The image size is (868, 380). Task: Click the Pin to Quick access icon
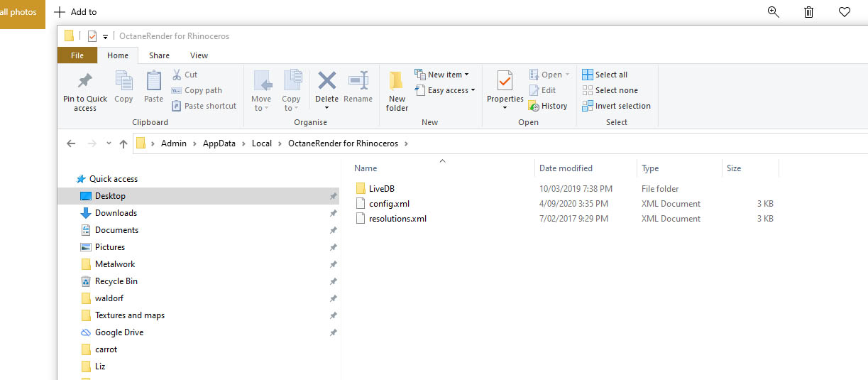pos(85,81)
